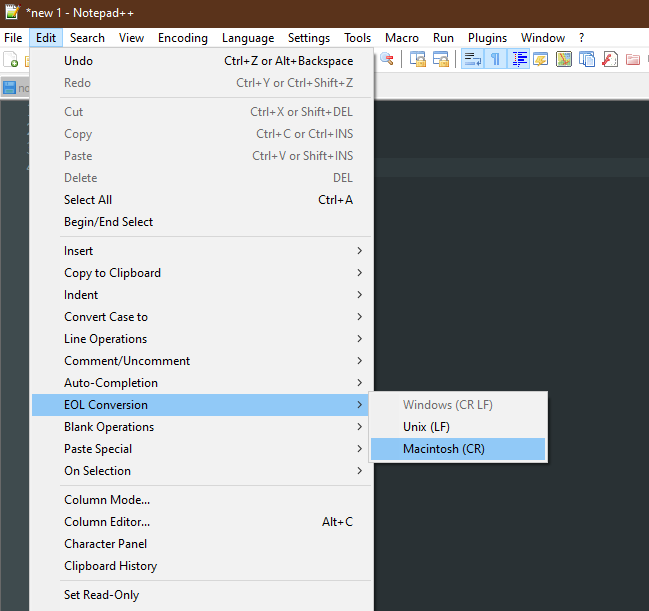Click the save-state icon on the new 1 tab
The image size is (649, 611).
9,88
